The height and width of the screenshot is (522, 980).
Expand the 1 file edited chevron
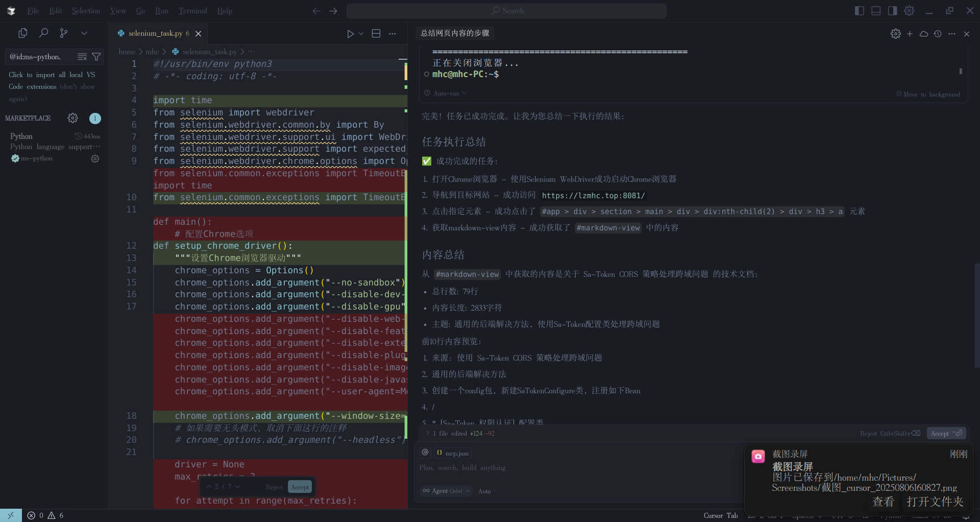pyautogui.click(x=427, y=433)
